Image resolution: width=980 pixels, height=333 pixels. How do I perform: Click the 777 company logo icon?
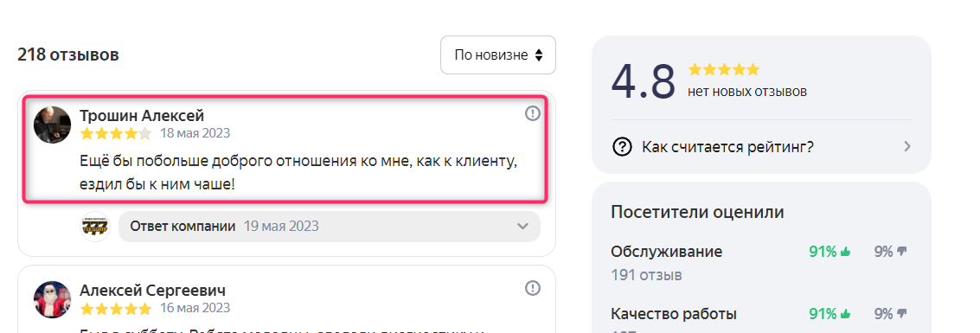click(x=96, y=226)
